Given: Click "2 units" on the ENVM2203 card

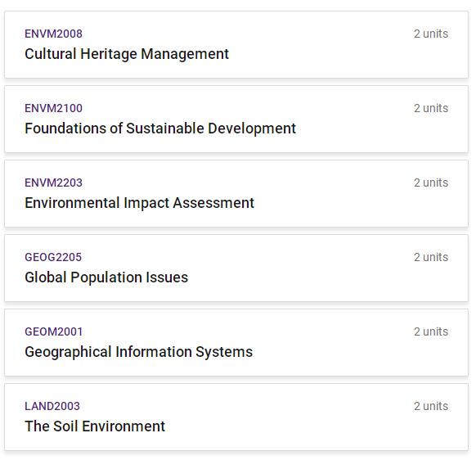Looking at the screenshot, I should 431,183.
